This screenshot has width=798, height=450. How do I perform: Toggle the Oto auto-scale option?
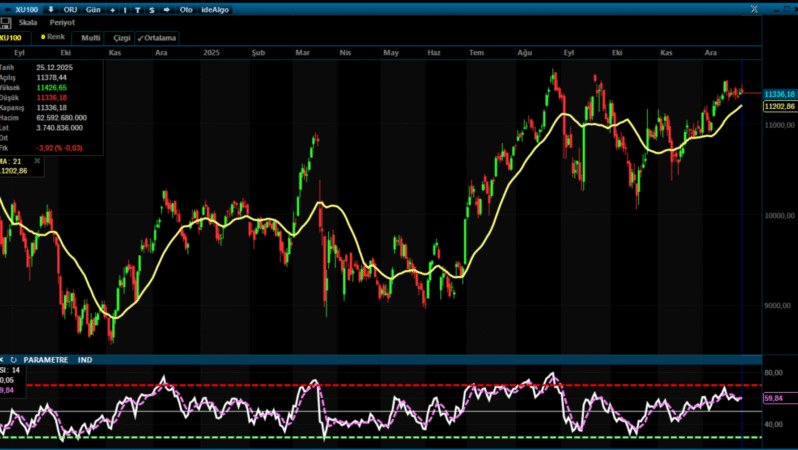tap(185, 9)
